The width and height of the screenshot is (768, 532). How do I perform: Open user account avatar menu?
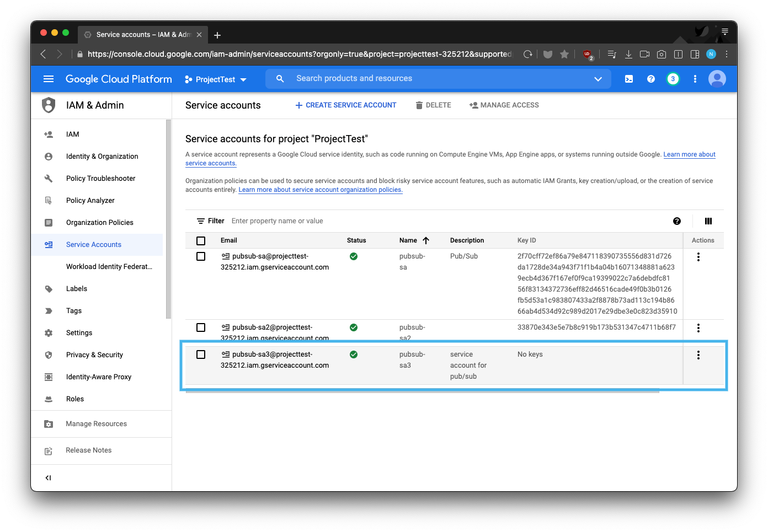pos(717,79)
